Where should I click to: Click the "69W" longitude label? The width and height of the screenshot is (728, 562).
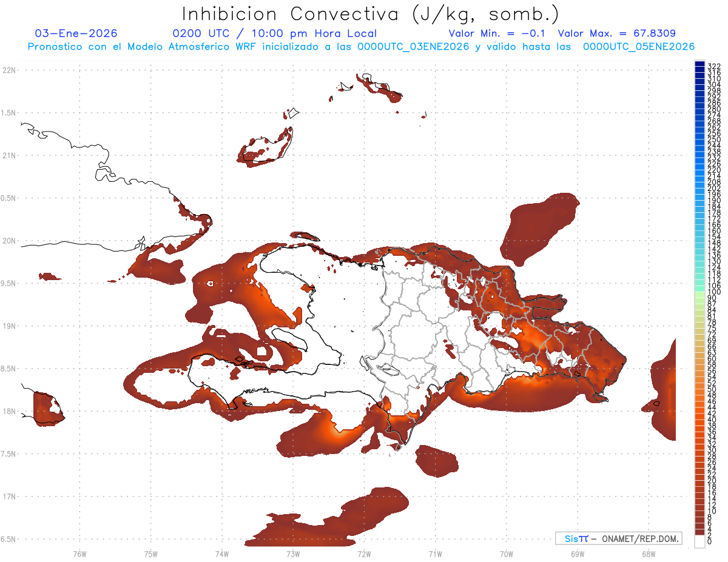click(577, 554)
